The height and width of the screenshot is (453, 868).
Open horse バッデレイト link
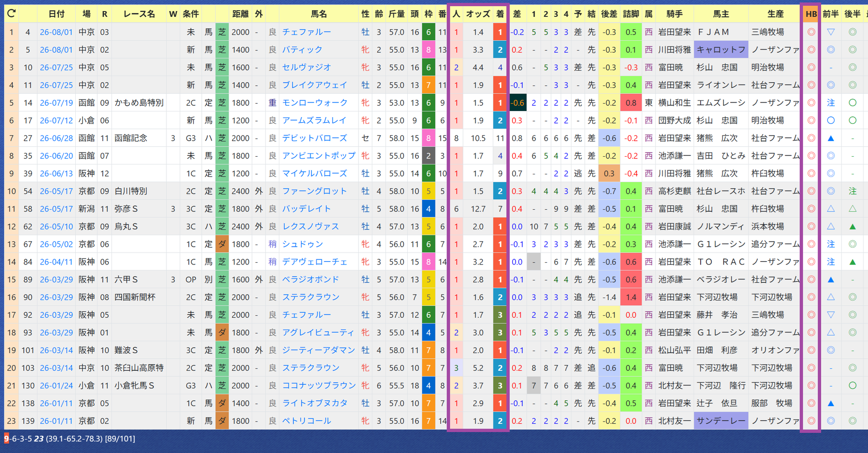click(306, 209)
